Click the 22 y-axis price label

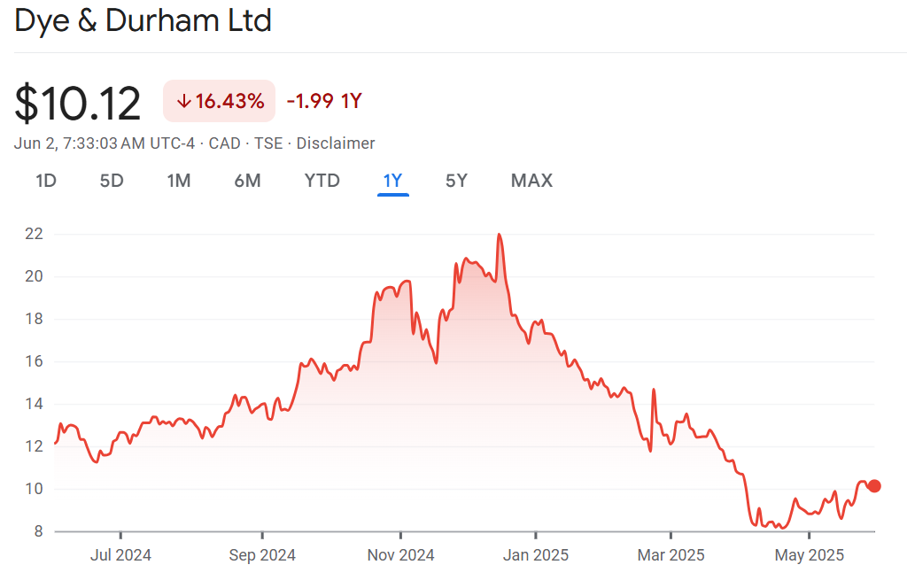tap(34, 234)
